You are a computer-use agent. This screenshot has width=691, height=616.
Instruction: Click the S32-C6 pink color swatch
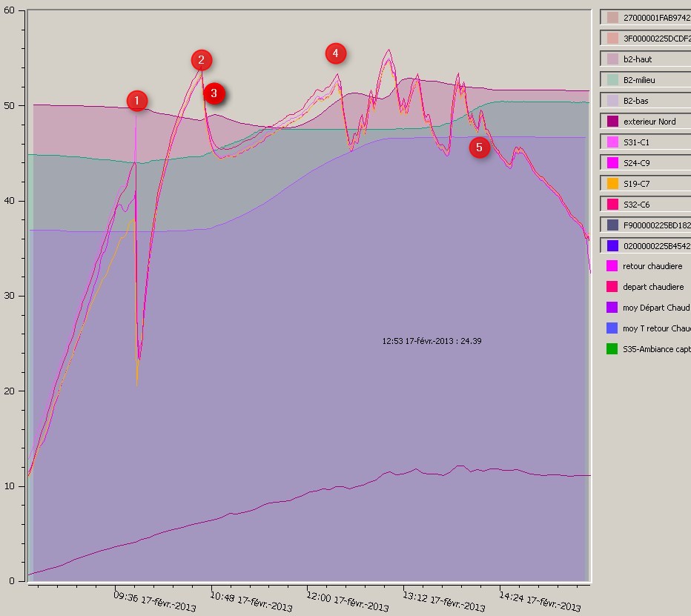tap(612, 204)
